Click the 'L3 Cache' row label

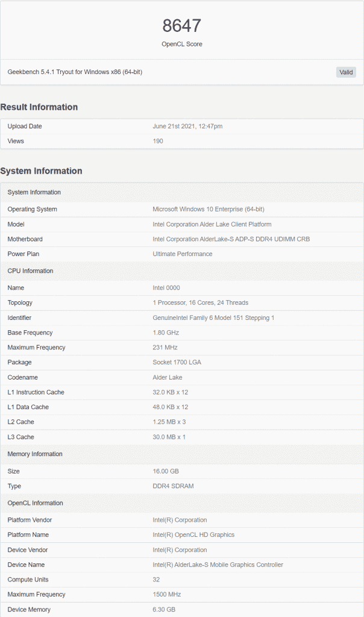coord(20,437)
